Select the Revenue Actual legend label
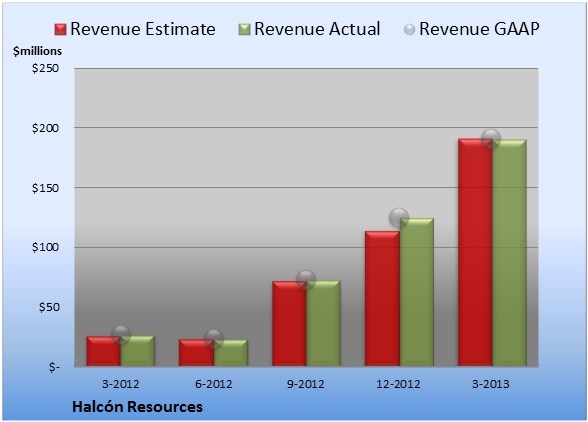The width and height of the screenshot is (588, 422). tap(317, 29)
